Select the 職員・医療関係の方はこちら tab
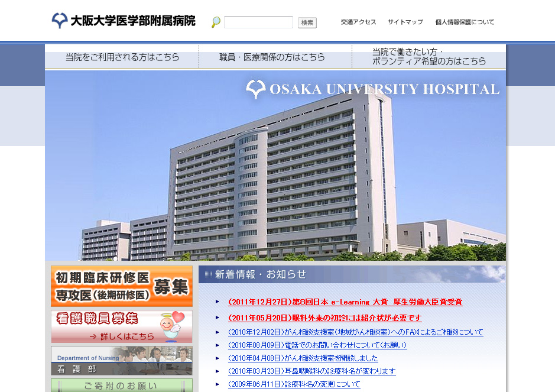Image resolution: width=555 pixels, height=392 pixels. pyautogui.click(x=272, y=57)
